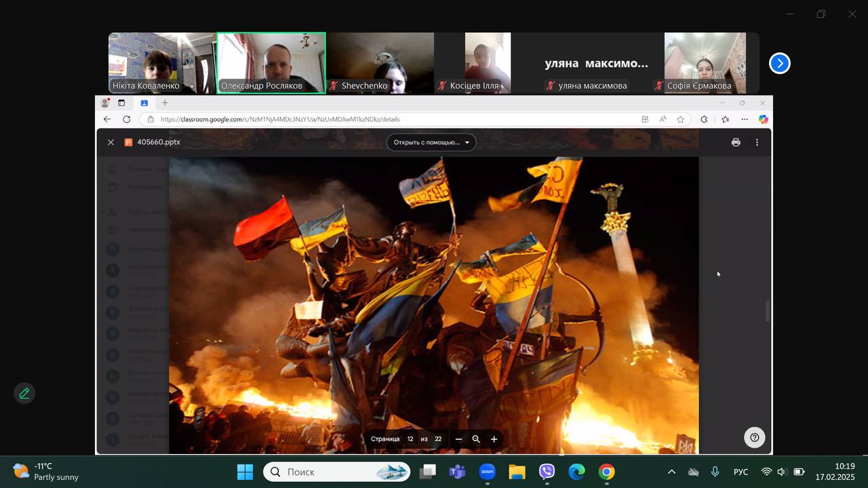Activate Read aloud icon in address bar

pyautogui.click(x=663, y=119)
